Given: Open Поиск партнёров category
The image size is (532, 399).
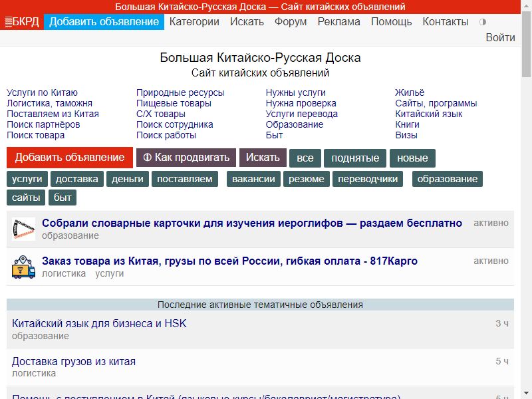Looking at the screenshot, I should [43, 124].
